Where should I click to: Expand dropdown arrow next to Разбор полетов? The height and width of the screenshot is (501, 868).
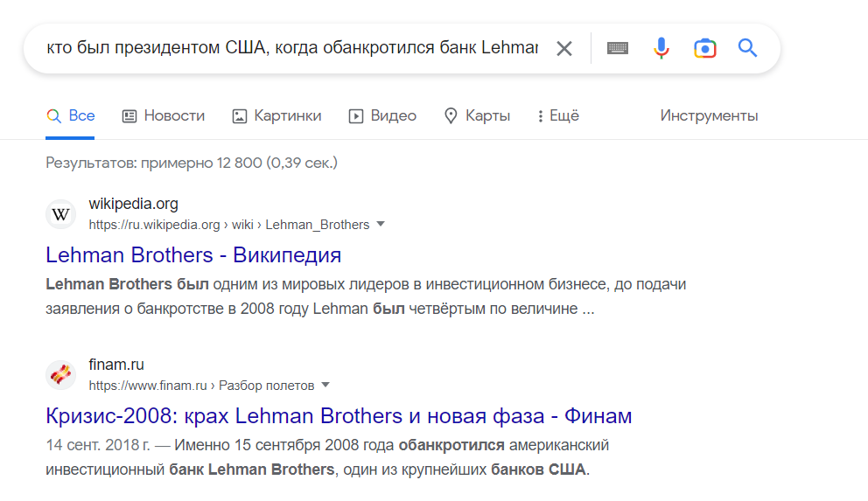pos(325,385)
